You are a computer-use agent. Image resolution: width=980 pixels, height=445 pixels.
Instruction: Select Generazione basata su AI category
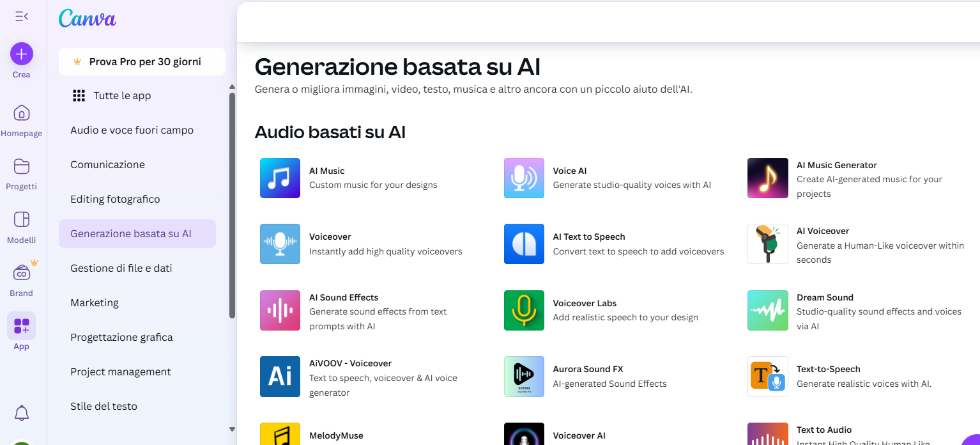pyautogui.click(x=137, y=234)
